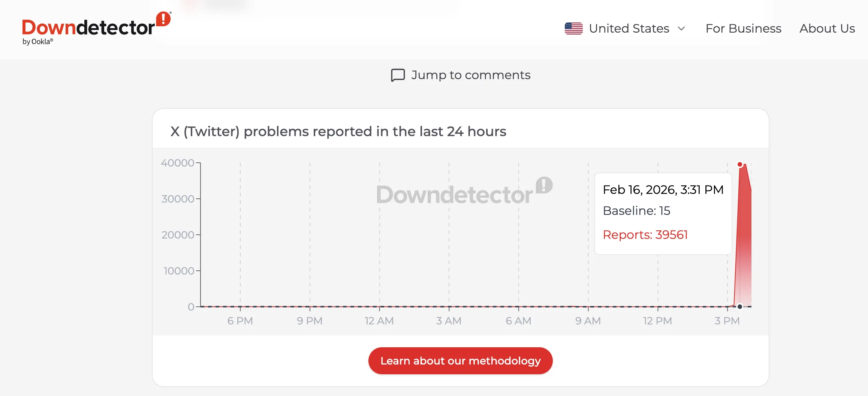Click the United States flag icon
This screenshot has width=868, height=396.
coord(573,28)
